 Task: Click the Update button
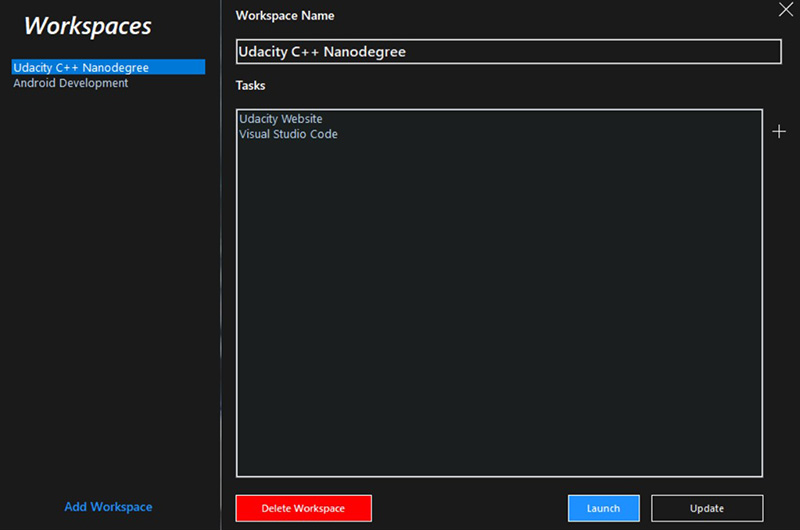706,508
